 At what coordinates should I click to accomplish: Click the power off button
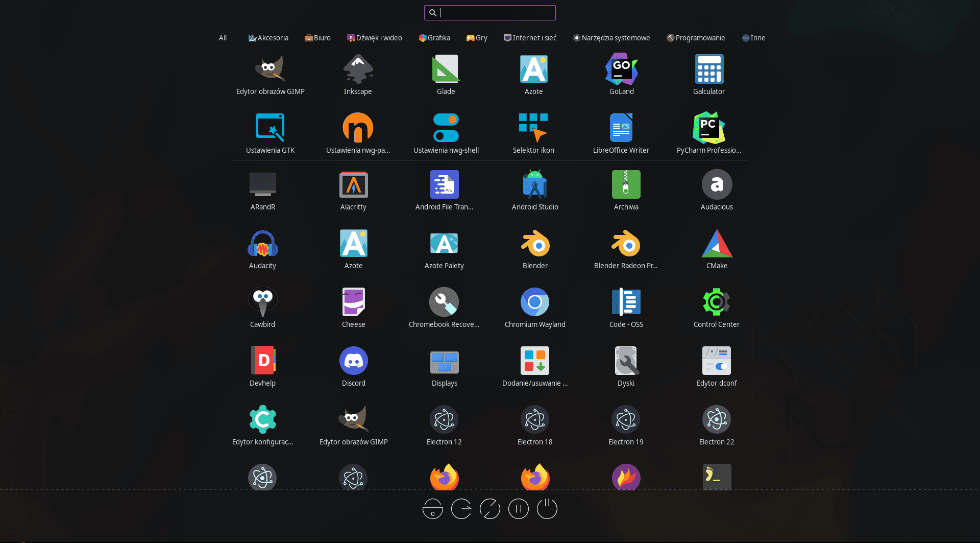(x=547, y=509)
